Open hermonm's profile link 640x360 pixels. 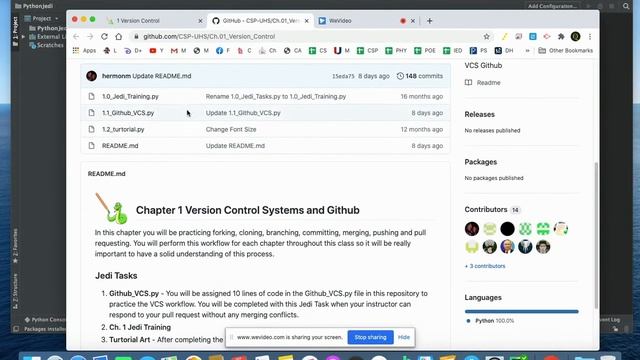click(116, 76)
